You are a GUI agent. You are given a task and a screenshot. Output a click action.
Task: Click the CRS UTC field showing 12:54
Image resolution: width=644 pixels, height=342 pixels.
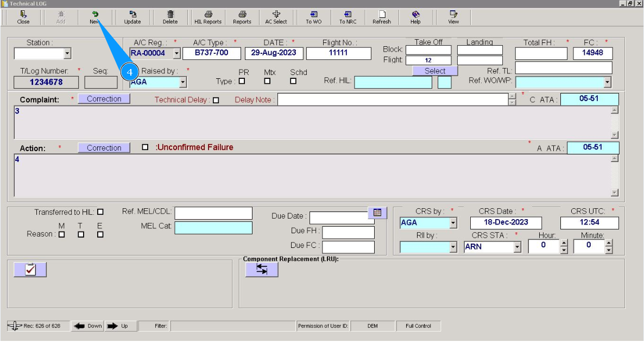pos(589,223)
